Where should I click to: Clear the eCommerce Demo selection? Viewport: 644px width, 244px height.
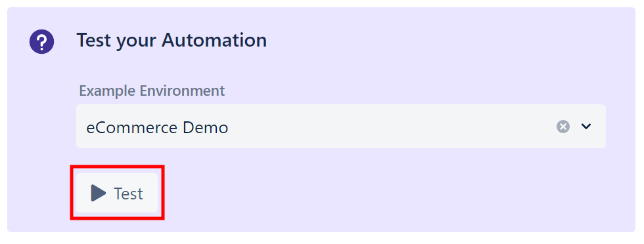coord(563,127)
